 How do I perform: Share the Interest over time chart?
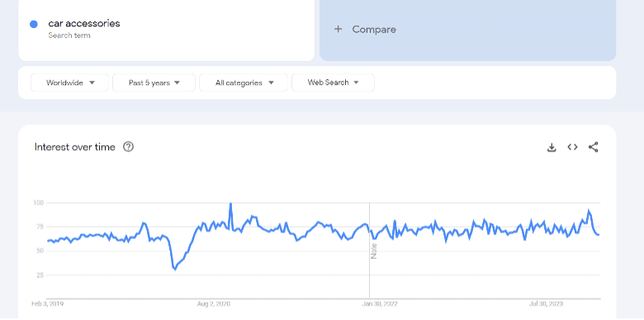tap(593, 147)
